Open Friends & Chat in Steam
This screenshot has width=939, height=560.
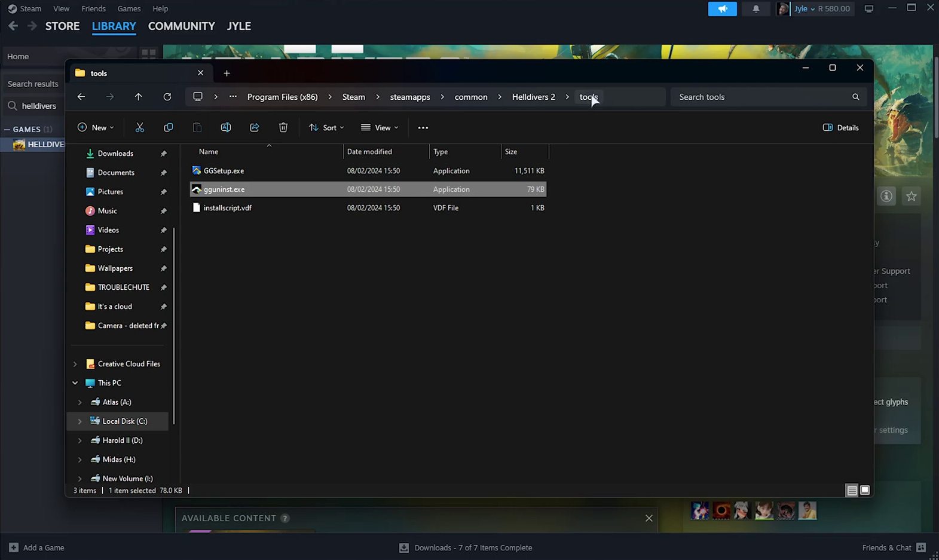pyautogui.click(x=894, y=547)
